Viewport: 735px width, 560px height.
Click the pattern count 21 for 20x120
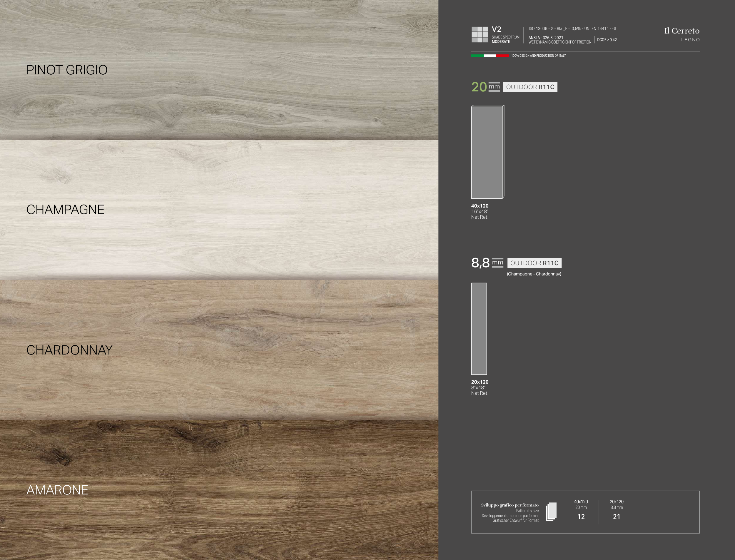[616, 517]
